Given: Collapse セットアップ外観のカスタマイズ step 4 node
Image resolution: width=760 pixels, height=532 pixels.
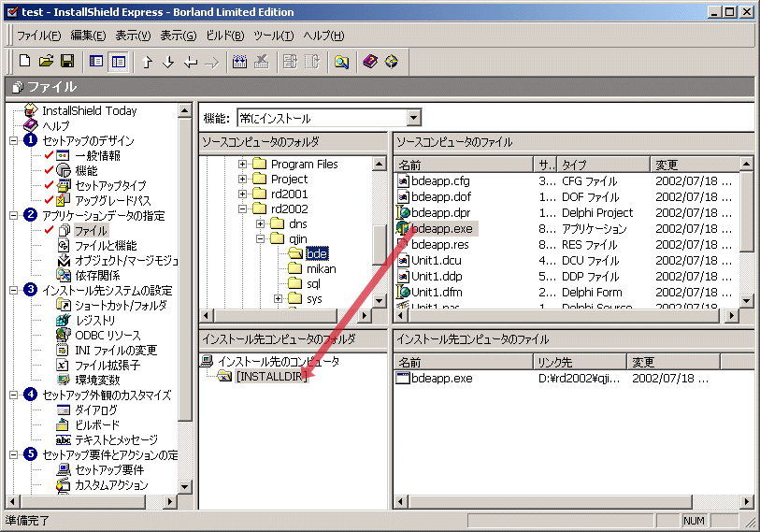Looking at the screenshot, I should click(x=14, y=395).
